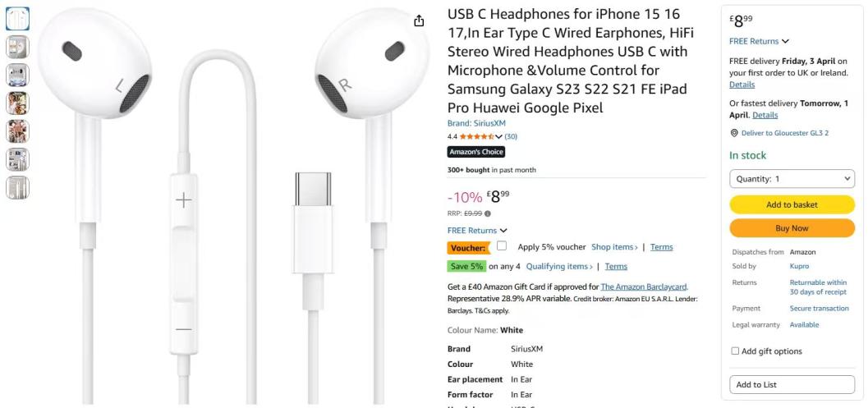Expand FREE Returns below the RRP
The width and height of the screenshot is (868, 408).
click(x=477, y=231)
